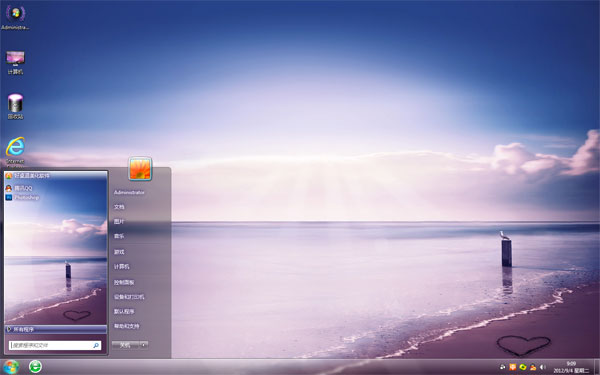Click the taskbar clock and date
The height and width of the screenshot is (375, 600).
571,367
